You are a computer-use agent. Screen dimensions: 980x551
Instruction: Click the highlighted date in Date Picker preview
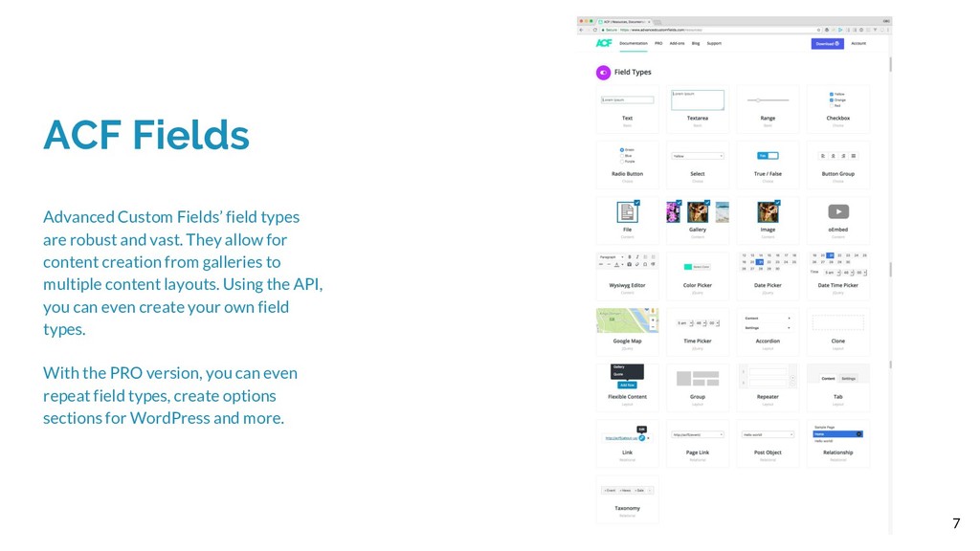[x=761, y=262]
